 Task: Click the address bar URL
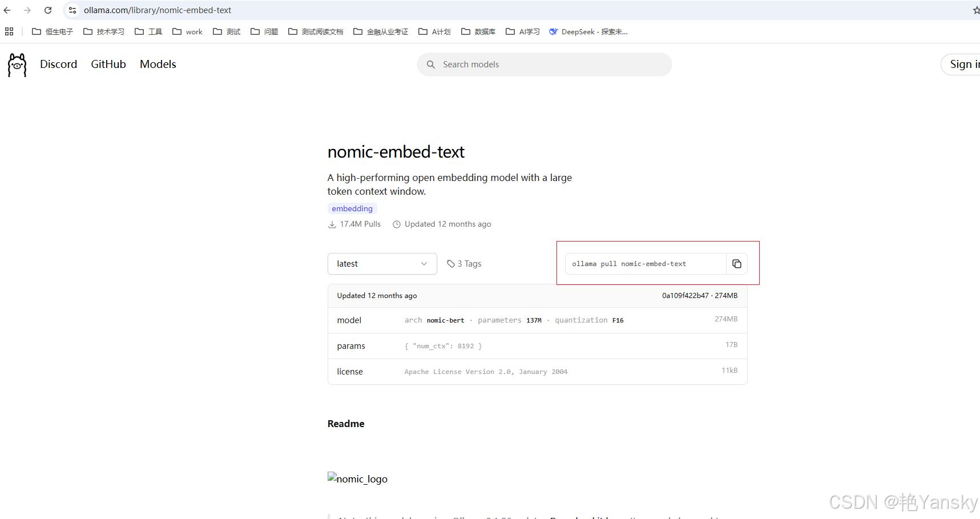coord(158,10)
